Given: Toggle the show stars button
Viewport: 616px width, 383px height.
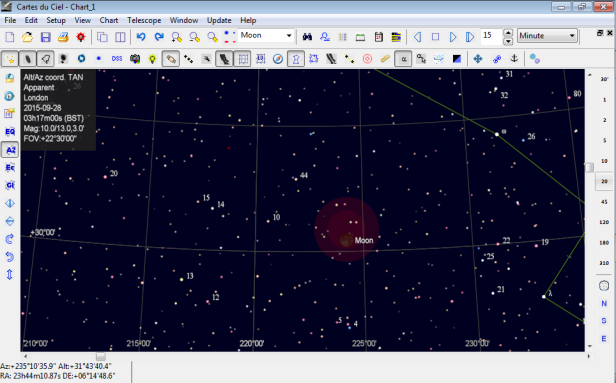Looking at the screenshot, I should tap(10, 59).
